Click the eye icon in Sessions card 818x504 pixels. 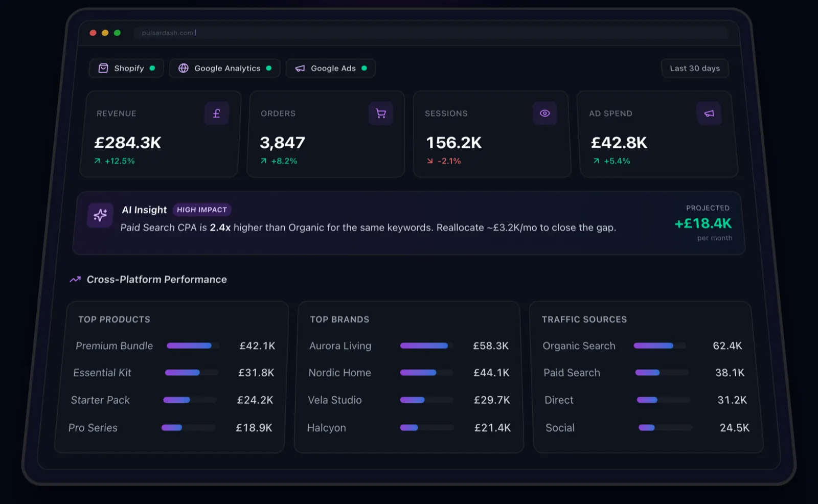click(x=545, y=113)
